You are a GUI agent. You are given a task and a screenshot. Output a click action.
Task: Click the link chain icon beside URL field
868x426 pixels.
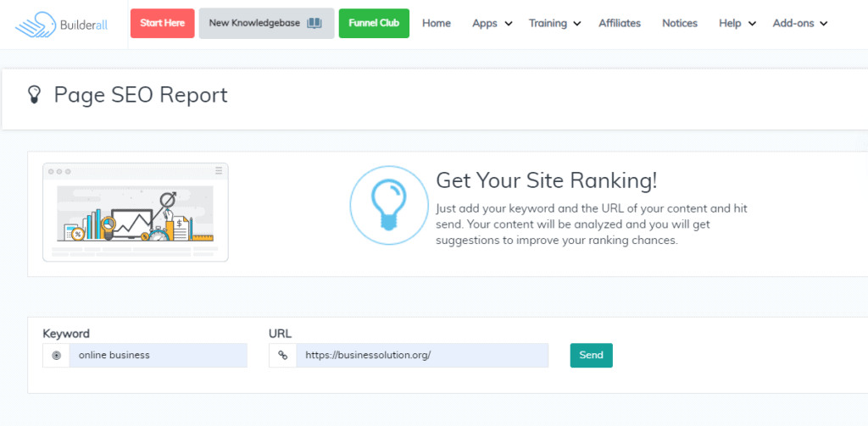click(x=282, y=355)
